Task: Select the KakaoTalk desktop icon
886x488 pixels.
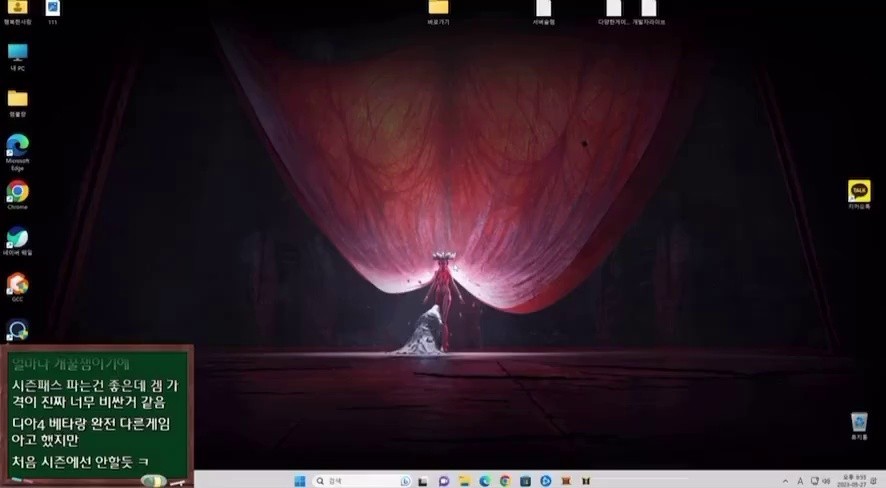Action: (859, 190)
